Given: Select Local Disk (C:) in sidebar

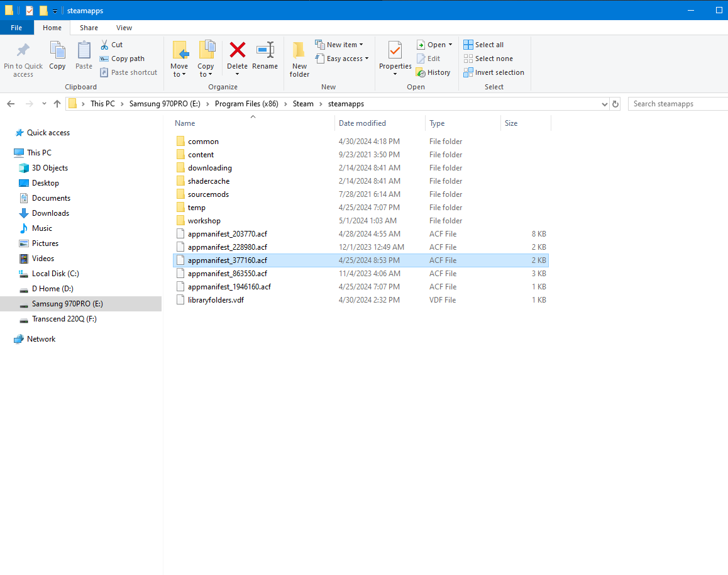Looking at the screenshot, I should point(55,274).
